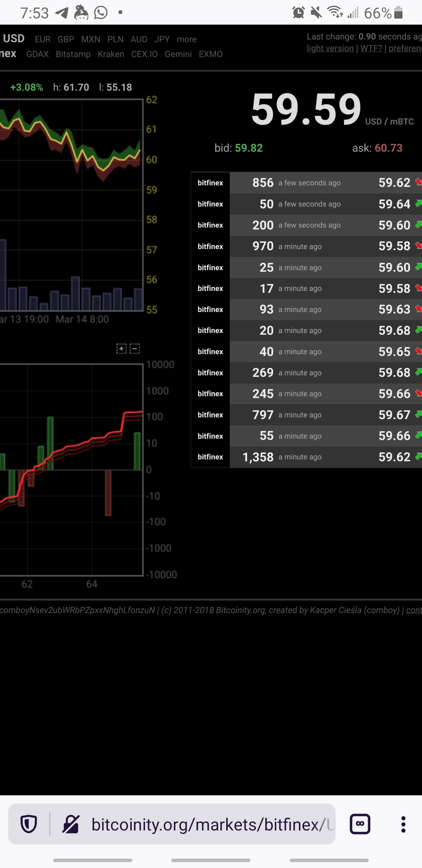Open the browser three-dot menu
The image size is (422, 868).
[403, 824]
